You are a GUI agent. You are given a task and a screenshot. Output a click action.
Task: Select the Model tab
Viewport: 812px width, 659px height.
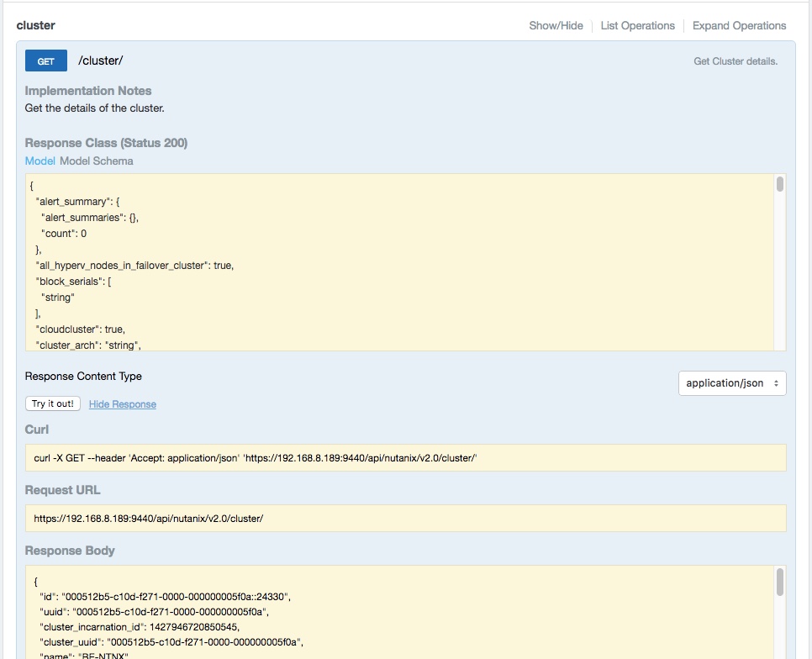[40, 161]
